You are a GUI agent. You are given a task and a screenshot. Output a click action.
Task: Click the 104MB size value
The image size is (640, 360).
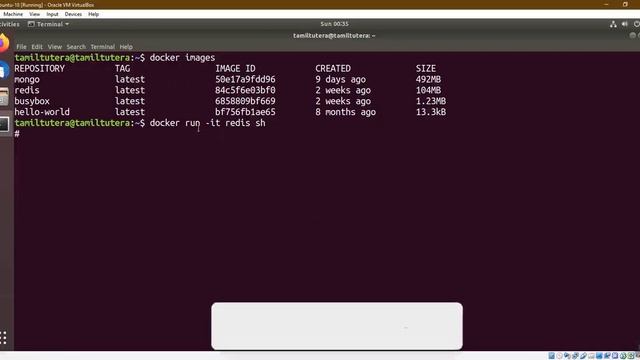click(428, 90)
